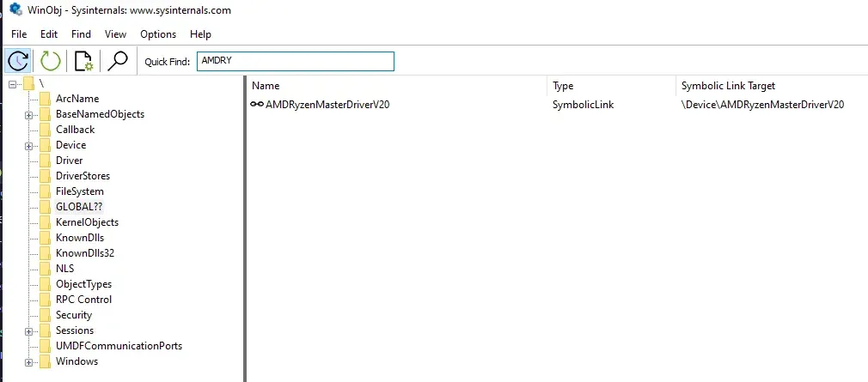The height and width of the screenshot is (382, 868).
Task: Click the Security folder icon
Action: coord(46,316)
